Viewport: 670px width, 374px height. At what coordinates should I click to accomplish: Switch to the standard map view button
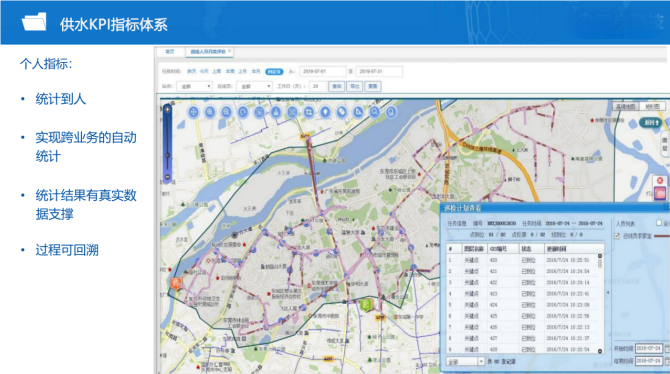[652, 107]
